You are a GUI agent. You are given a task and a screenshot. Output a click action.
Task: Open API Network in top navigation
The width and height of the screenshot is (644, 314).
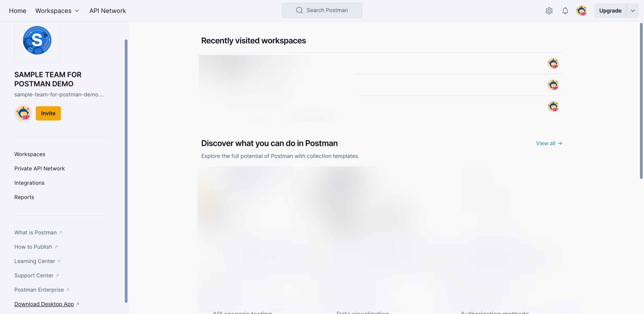point(107,11)
